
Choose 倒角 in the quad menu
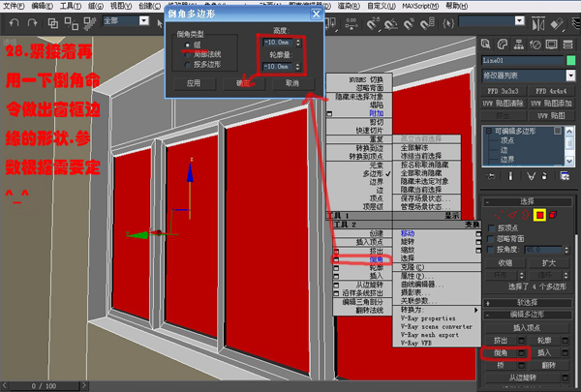[376, 259]
